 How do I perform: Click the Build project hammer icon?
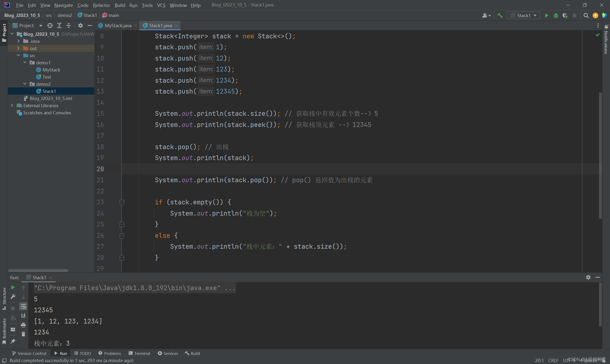[500, 15]
